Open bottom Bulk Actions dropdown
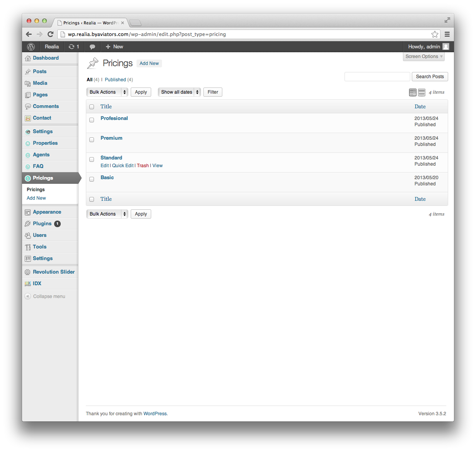 click(x=107, y=214)
